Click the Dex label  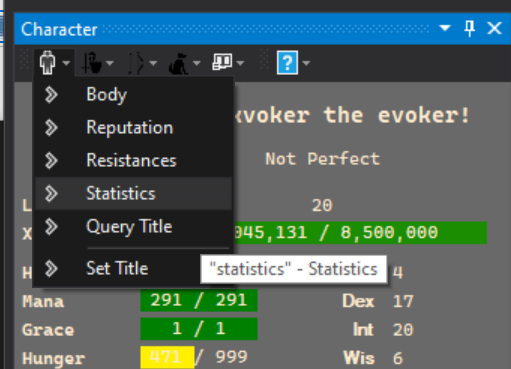(x=358, y=301)
